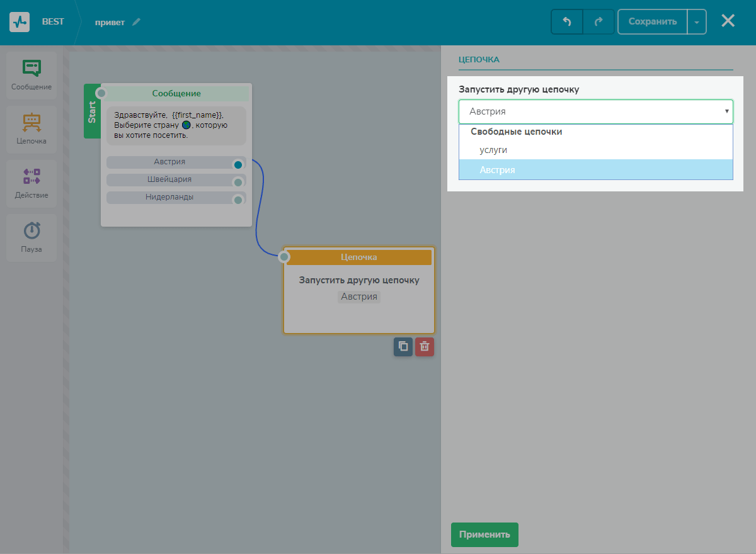Click the pulse logo icon next to BEST
This screenshot has width=756, height=554.
click(x=20, y=21)
